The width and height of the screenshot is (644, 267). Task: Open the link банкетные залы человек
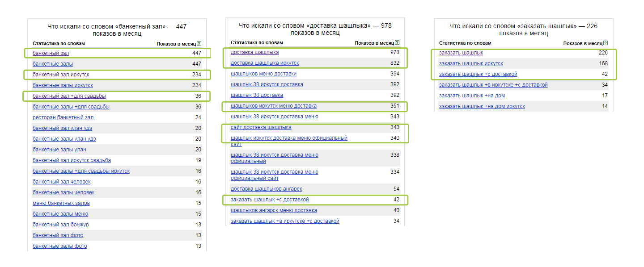click(x=64, y=192)
